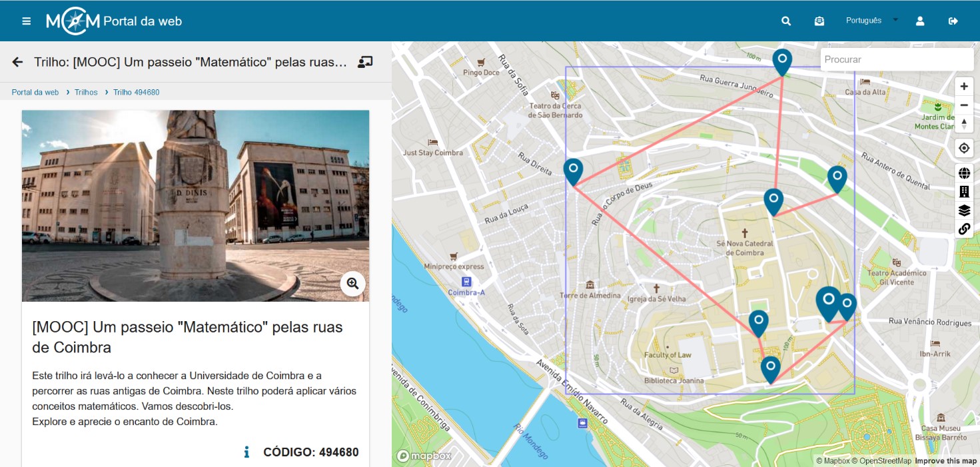Open the hamburger navigation menu
The height and width of the screenshot is (467, 980).
(x=27, y=21)
